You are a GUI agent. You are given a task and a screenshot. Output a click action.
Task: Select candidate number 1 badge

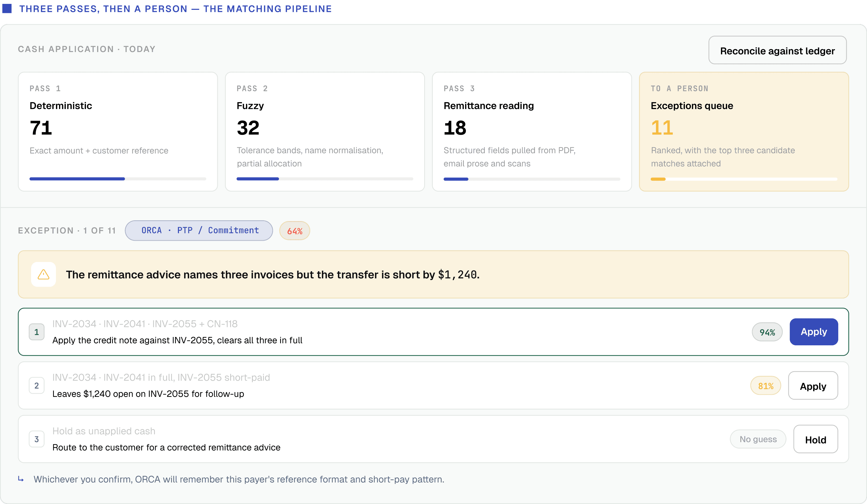point(37,332)
